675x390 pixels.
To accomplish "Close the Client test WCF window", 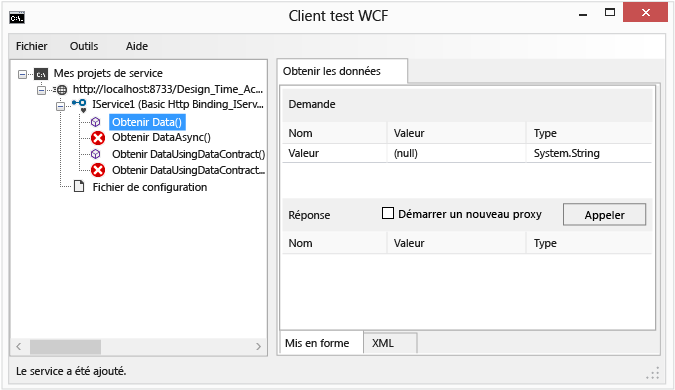I will tap(645, 12).
